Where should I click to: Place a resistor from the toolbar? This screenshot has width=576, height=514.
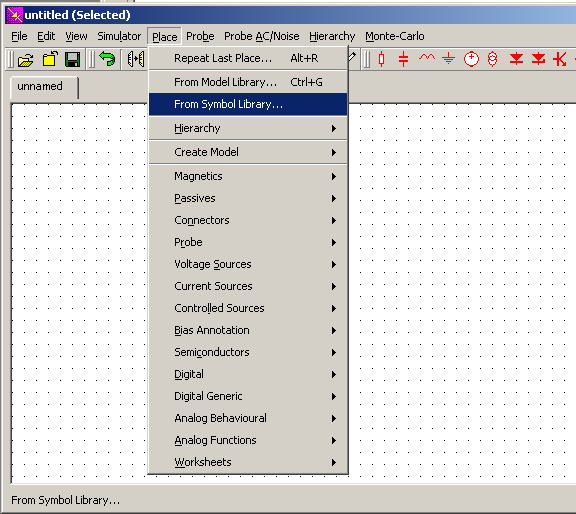pyautogui.click(x=381, y=59)
